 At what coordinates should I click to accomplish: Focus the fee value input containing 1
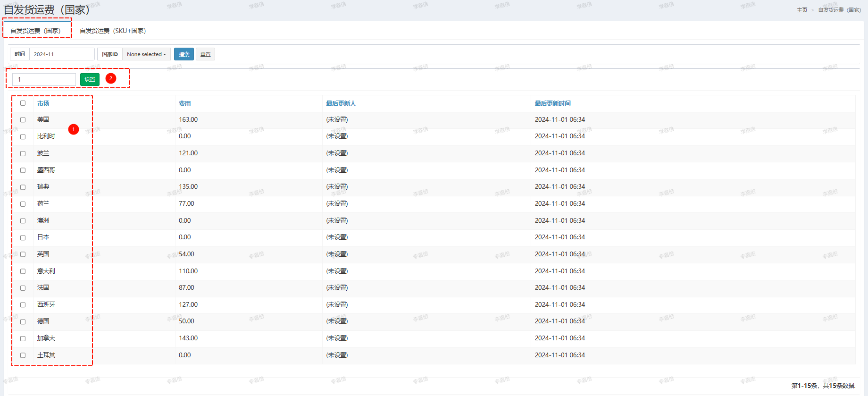click(x=44, y=79)
